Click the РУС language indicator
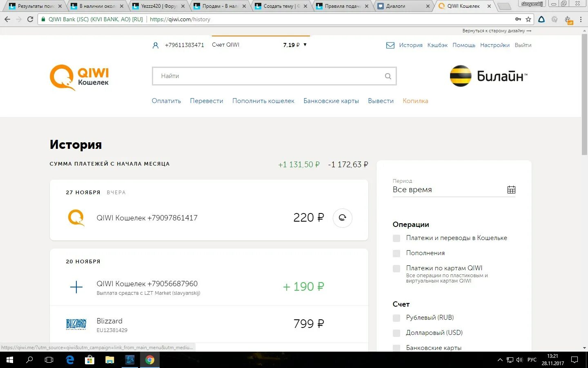 532,360
